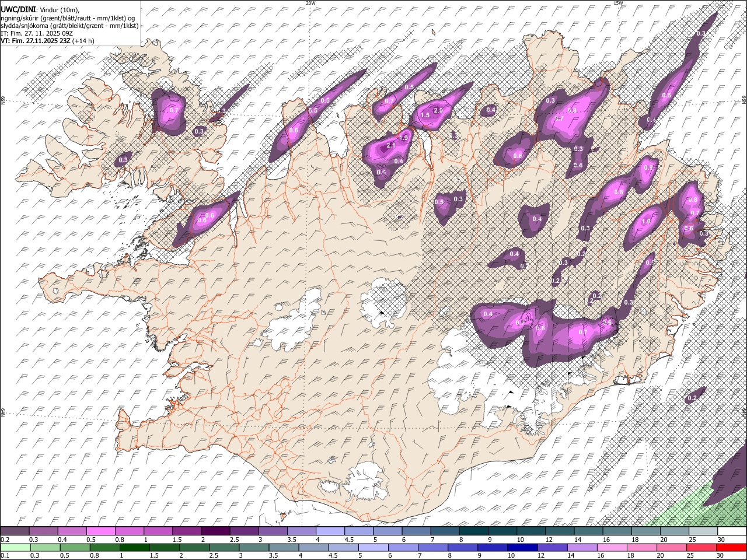Click the 2.0 snowfall value on the map

click(438, 110)
